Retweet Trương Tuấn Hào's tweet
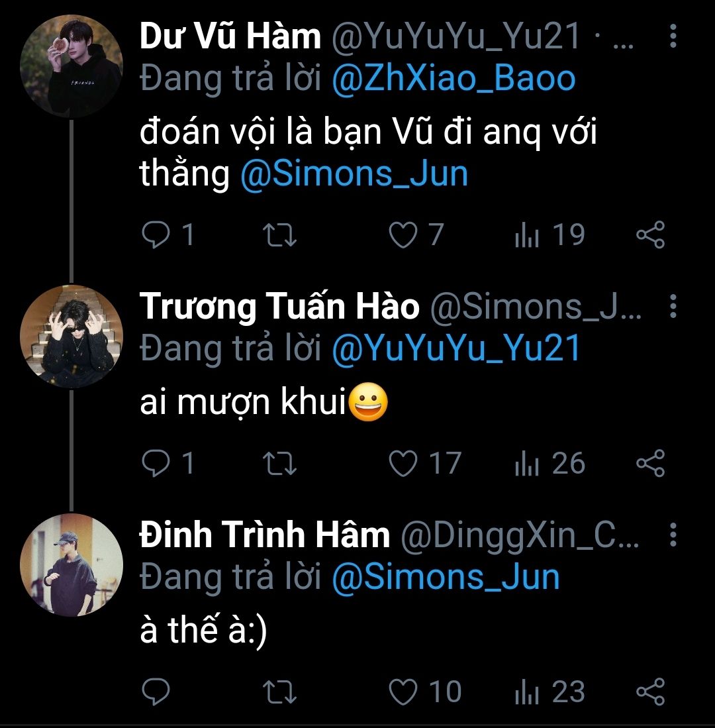 (279, 464)
